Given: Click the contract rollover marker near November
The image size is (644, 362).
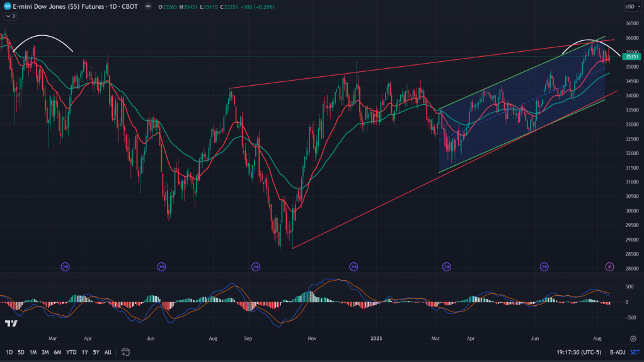Looking at the screenshot, I should pyautogui.click(x=352, y=267).
